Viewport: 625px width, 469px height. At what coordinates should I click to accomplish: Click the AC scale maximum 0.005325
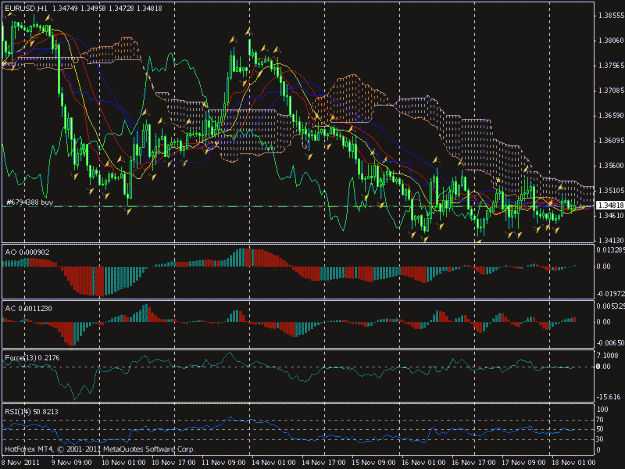pyautogui.click(x=611, y=306)
